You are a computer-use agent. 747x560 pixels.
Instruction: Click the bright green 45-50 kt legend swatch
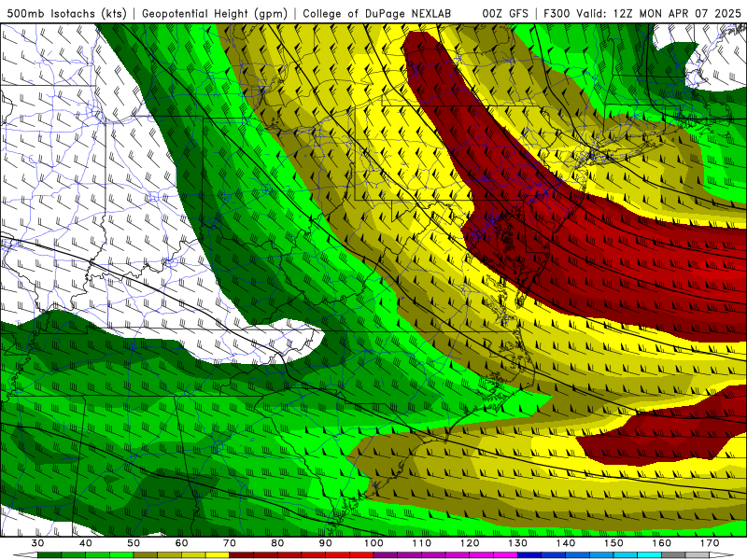point(121,555)
